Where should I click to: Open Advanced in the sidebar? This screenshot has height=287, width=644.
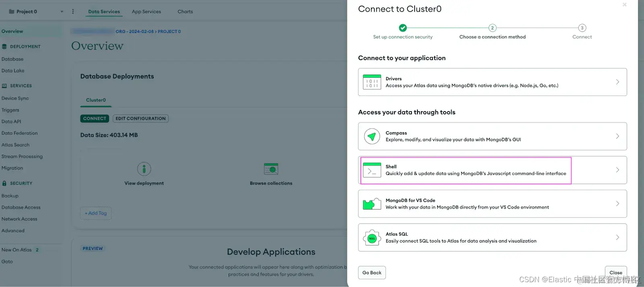13,231
